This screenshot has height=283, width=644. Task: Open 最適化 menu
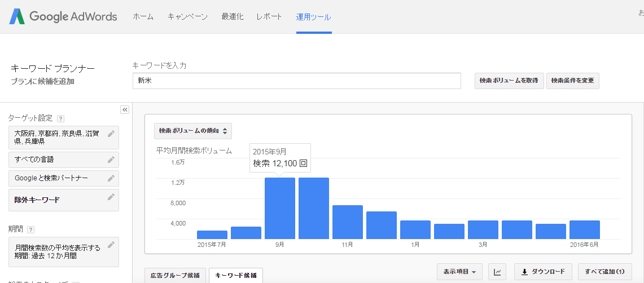(x=232, y=17)
